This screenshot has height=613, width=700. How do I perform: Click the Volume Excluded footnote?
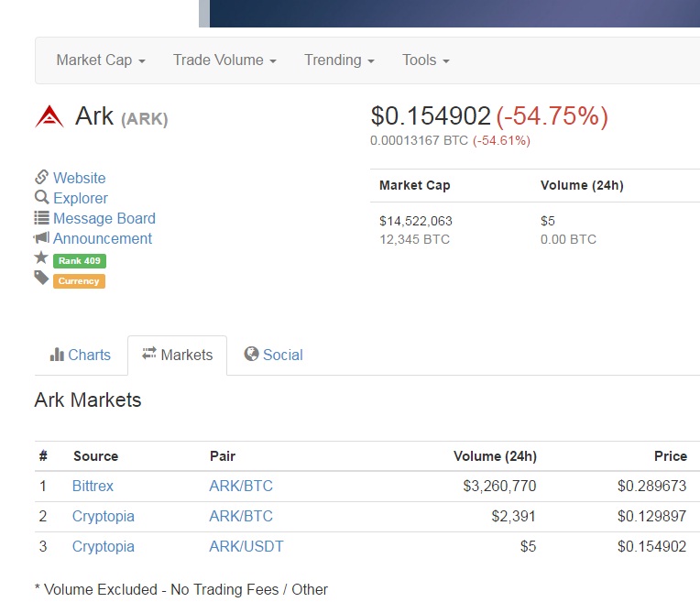click(181, 589)
